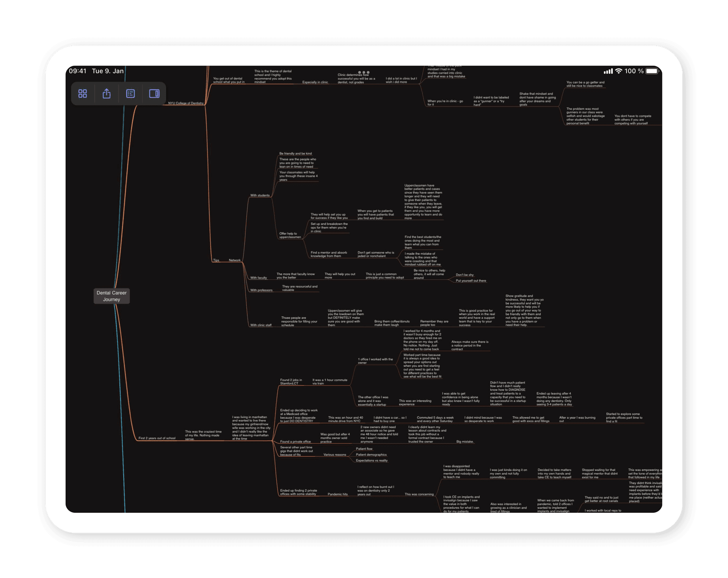Viewport: 728px width, 578px height.
Task: Select the 'Big mistake.' node
Action: tap(465, 442)
